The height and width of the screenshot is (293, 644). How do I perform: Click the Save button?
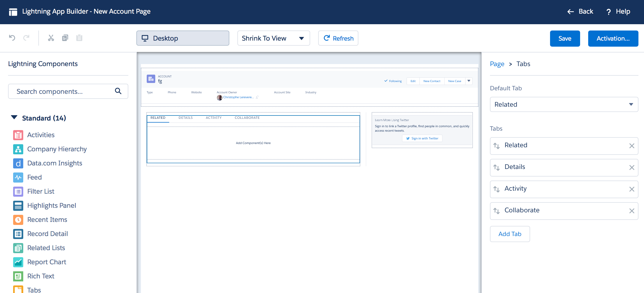[565, 39]
